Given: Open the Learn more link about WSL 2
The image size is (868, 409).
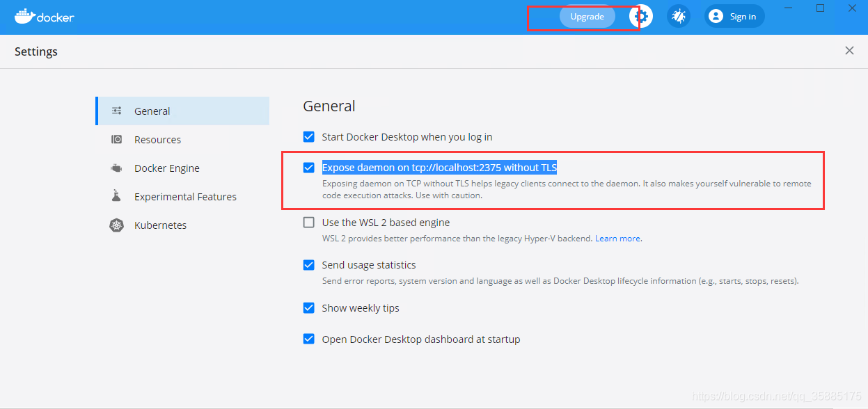Looking at the screenshot, I should (617, 239).
